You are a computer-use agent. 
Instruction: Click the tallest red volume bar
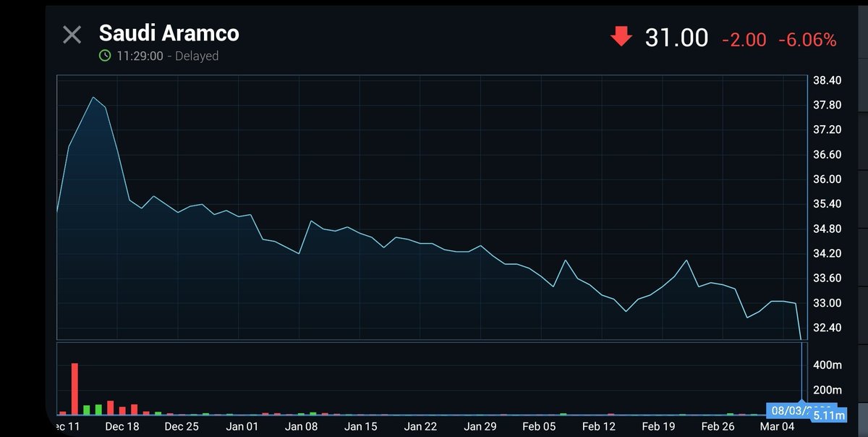[x=75, y=389]
